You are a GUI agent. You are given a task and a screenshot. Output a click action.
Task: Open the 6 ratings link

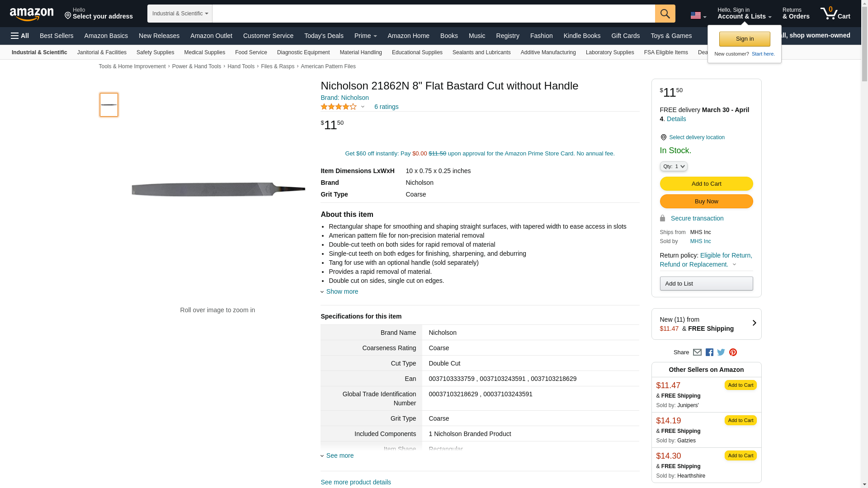[x=386, y=107]
